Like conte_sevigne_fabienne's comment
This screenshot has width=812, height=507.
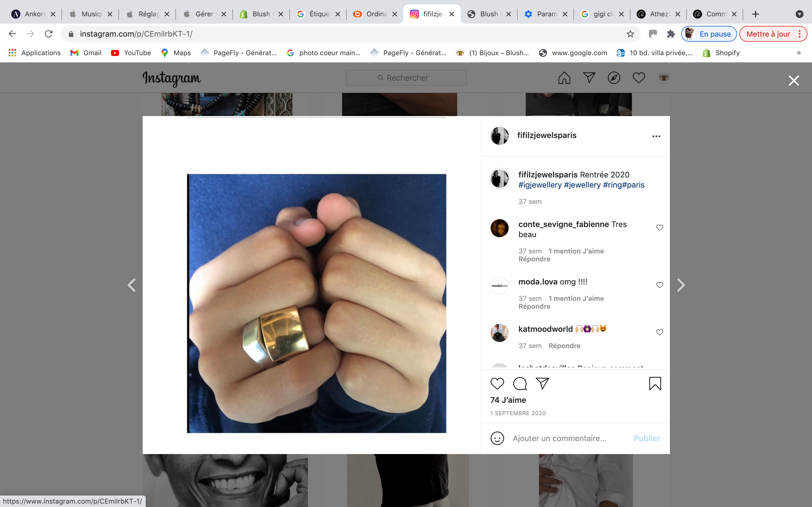[x=659, y=228]
